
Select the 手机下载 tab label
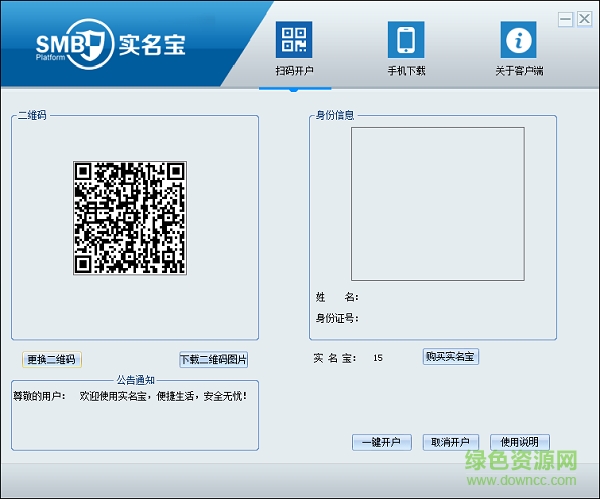click(406, 71)
